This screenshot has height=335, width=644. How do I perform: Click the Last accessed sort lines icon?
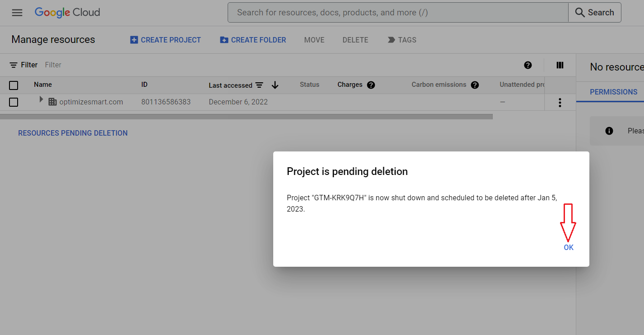259,85
